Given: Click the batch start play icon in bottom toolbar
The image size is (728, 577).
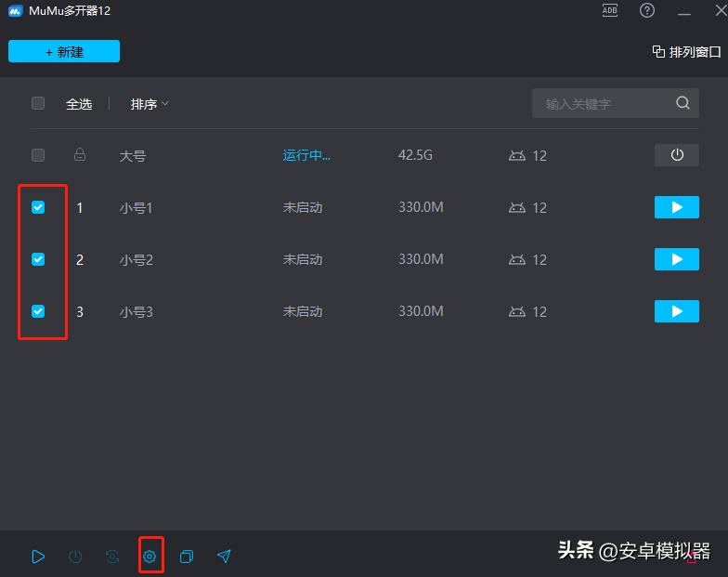Looking at the screenshot, I should [x=38, y=556].
